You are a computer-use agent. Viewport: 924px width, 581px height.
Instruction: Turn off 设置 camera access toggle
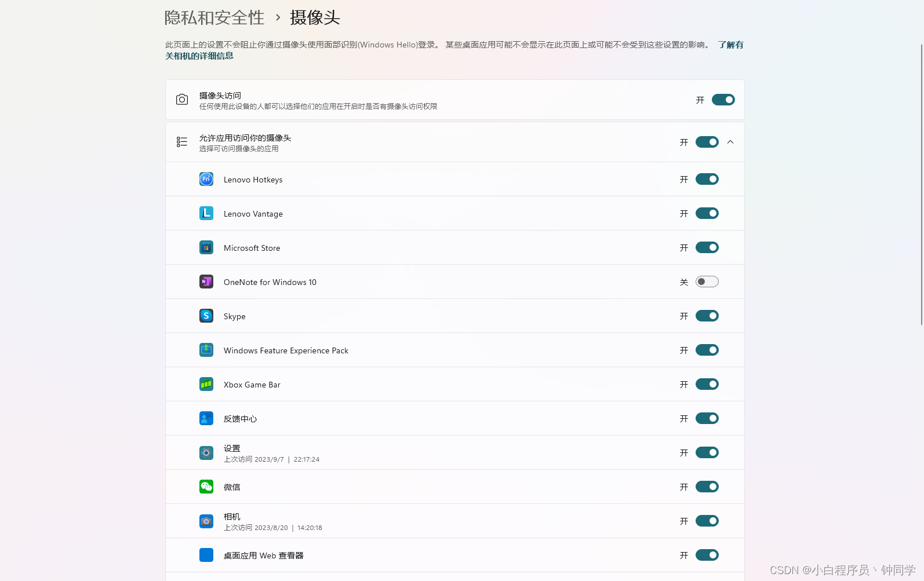click(707, 452)
